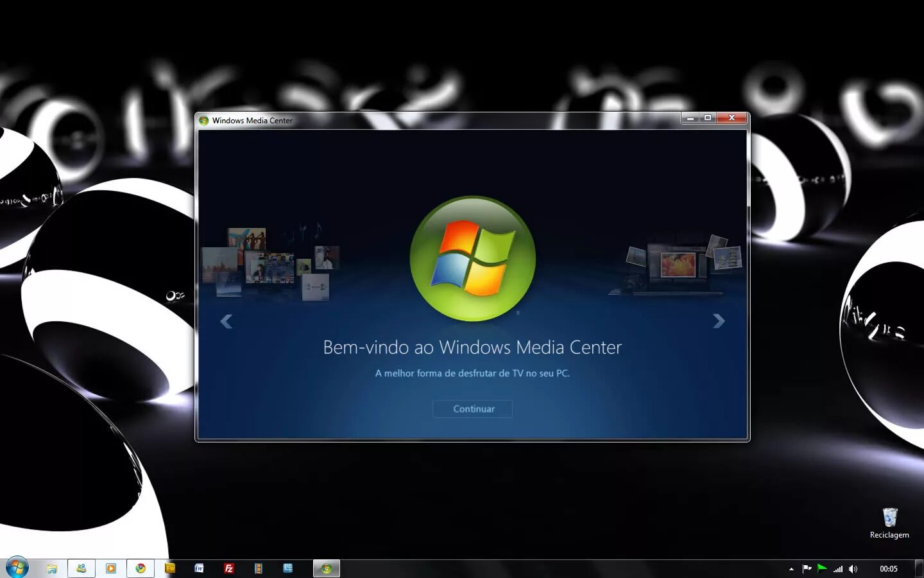Open Adobe Fireworks from the taskbar
This screenshot has height=578, width=924.
[170, 568]
